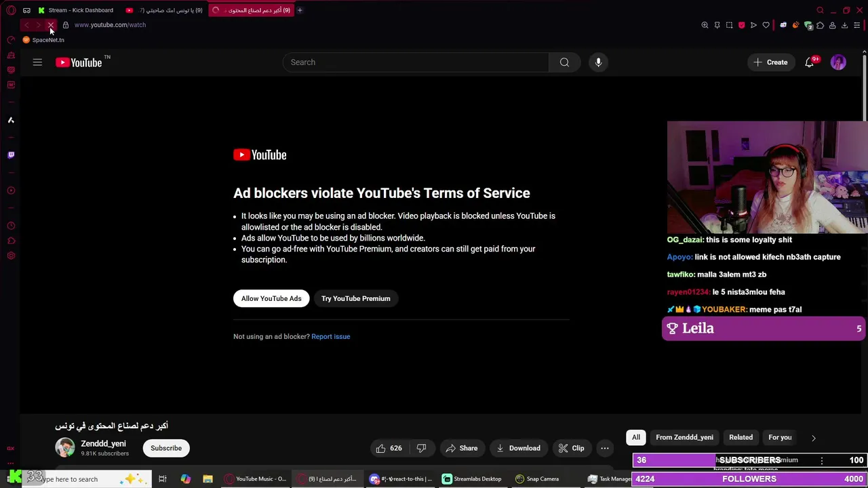This screenshot has height=488, width=868.
Task: Select the All filter chip
Action: click(636, 437)
